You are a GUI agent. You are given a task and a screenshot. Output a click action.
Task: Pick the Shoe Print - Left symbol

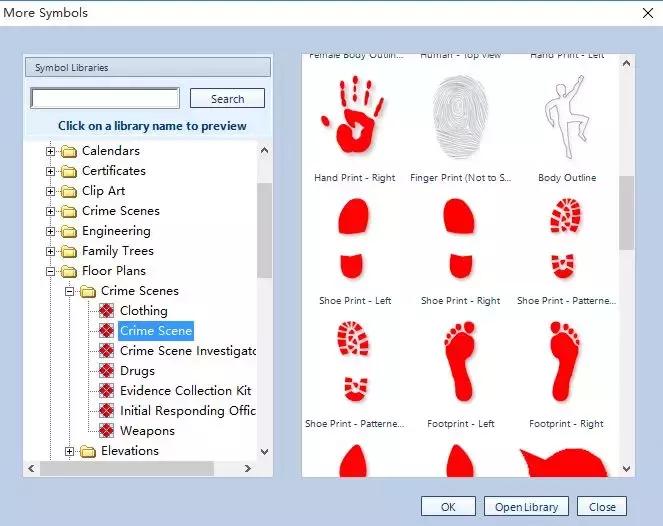pyautogui.click(x=354, y=238)
